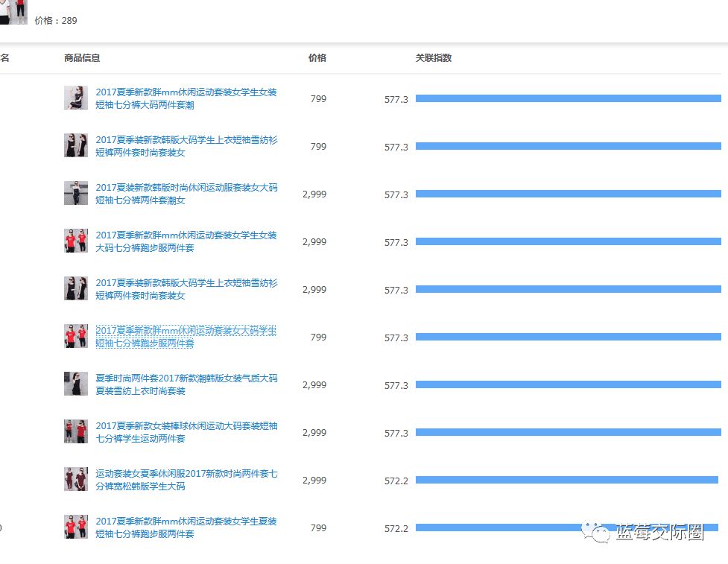This screenshot has height=564, width=728.
Task: Open highlighted link 休闲运动套装女大码学生
Action: pos(186,337)
